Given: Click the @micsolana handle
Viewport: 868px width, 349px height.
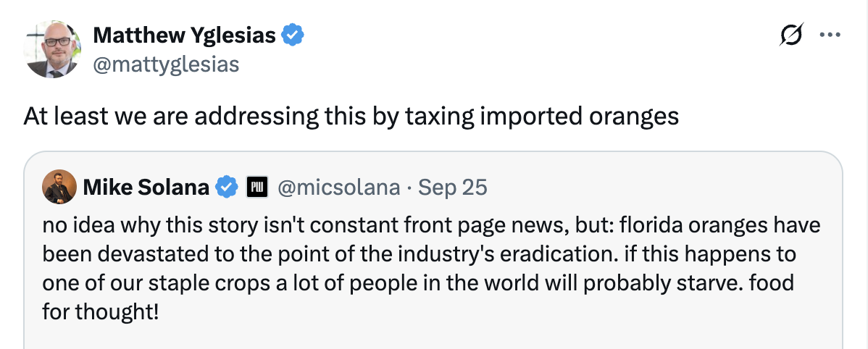Looking at the screenshot, I should 338,188.
